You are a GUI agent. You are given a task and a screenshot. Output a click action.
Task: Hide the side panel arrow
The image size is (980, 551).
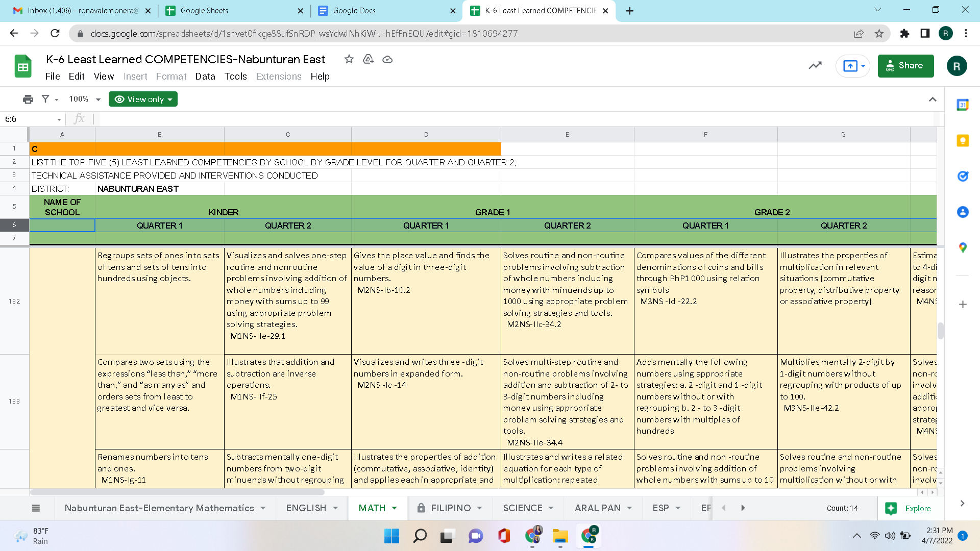[x=962, y=504]
